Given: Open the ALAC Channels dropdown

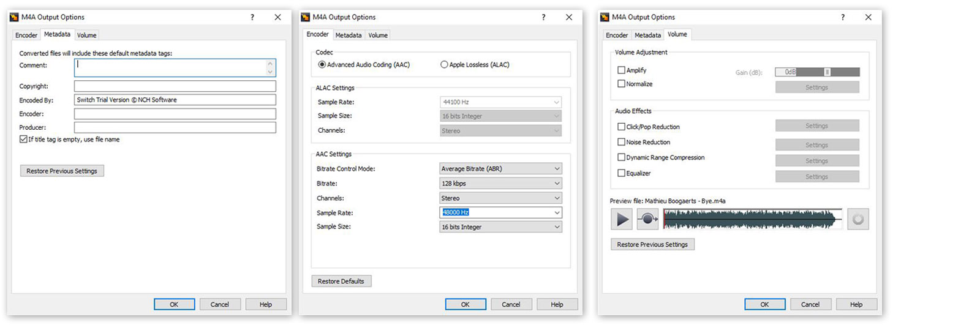Looking at the screenshot, I should click(500, 130).
